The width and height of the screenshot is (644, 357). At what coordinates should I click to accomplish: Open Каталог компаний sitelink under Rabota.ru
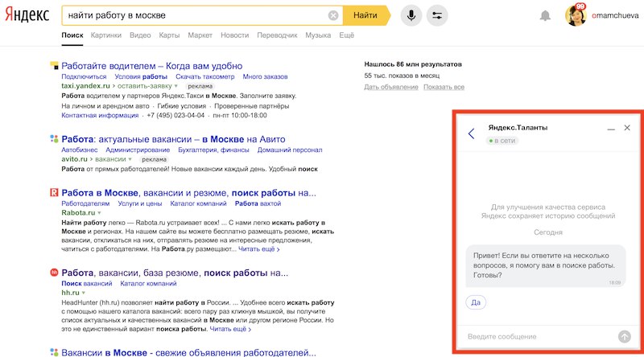[x=198, y=203]
